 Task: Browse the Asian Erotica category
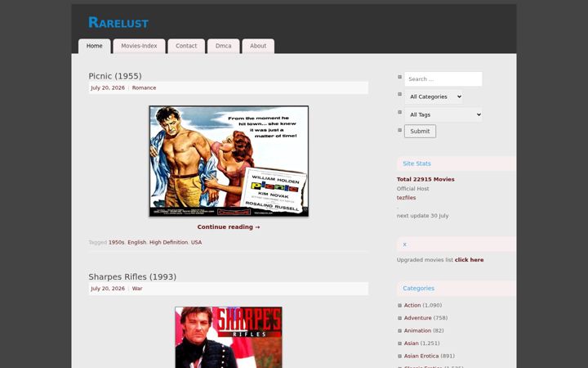pos(421,356)
